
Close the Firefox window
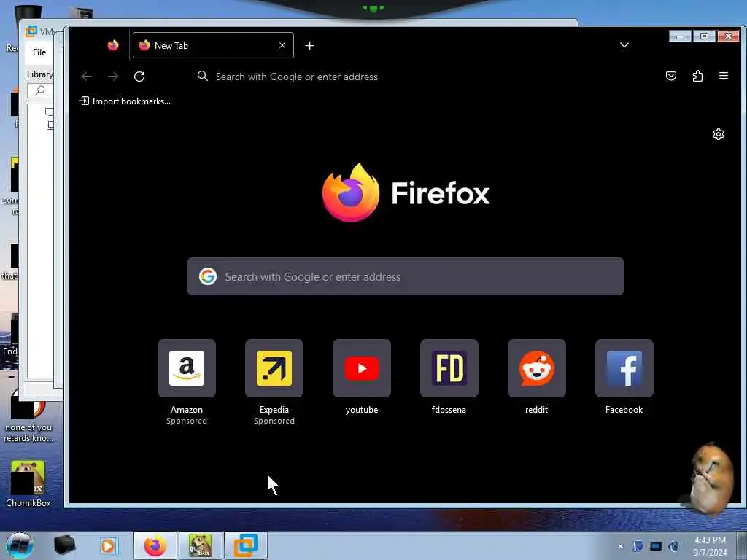coord(729,36)
